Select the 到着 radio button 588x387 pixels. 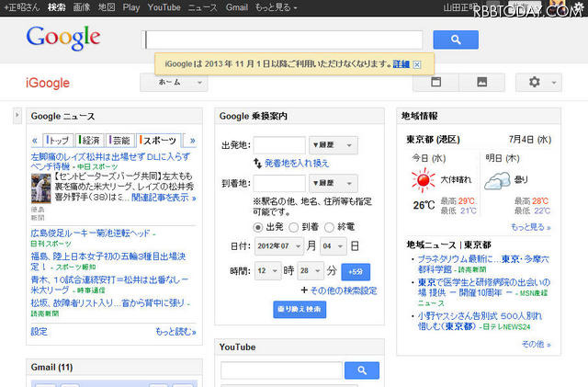pos(294,227)
